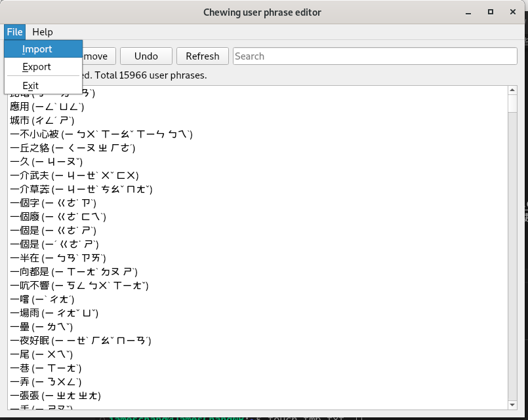Select phrase 一向都是
528x420 pixels.
(x=258, y=272)
